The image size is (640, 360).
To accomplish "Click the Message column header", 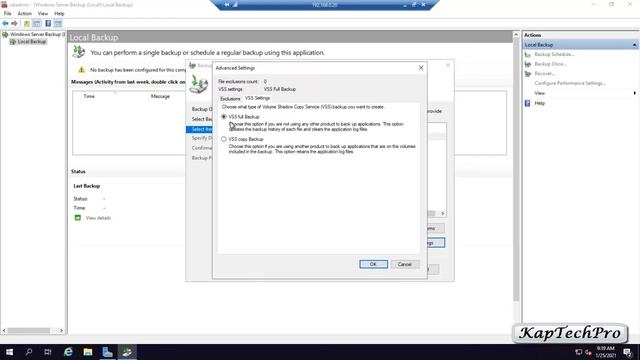I will (x=160, y=96).
